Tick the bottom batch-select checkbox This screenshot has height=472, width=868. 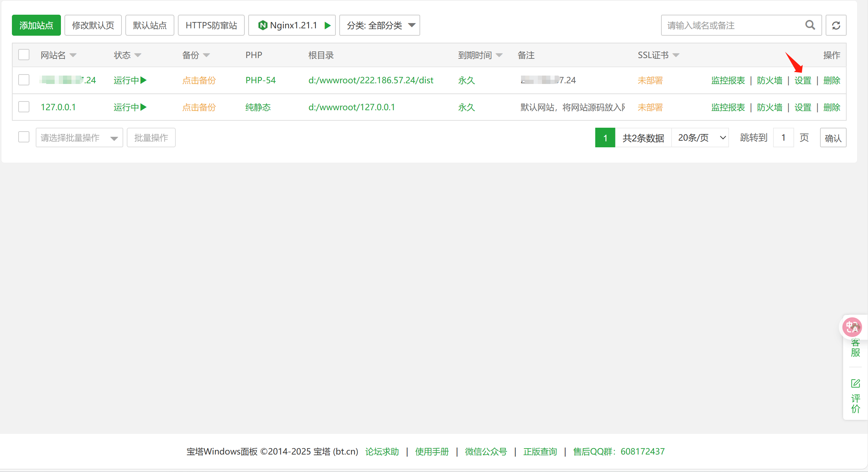[x=24, y=137]
